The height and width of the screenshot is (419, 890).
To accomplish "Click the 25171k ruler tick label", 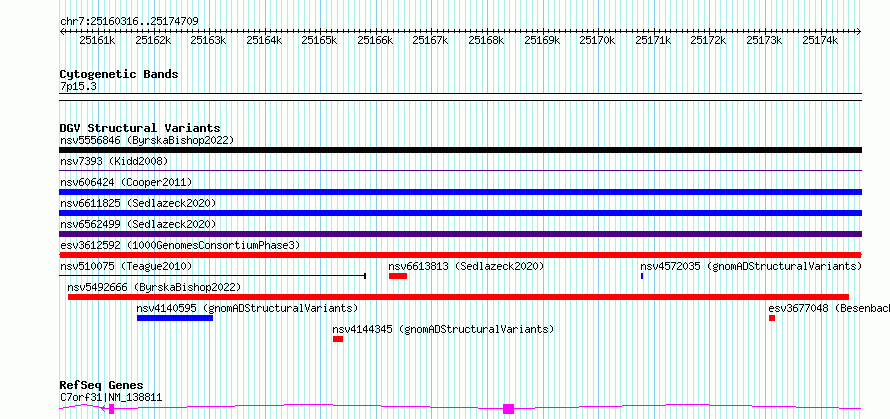I will [x=653, y=41].
